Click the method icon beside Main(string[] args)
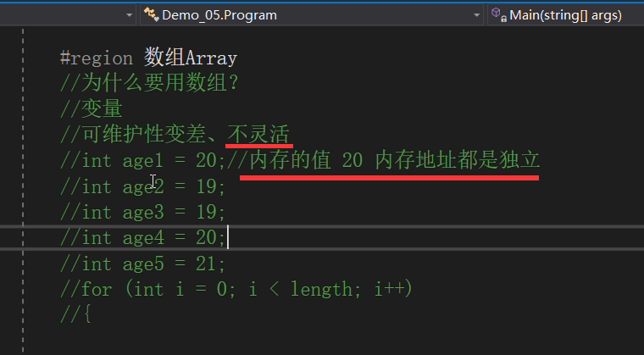Image resolution: width=644 pixels, height=355 pixels. click(499, 14)
